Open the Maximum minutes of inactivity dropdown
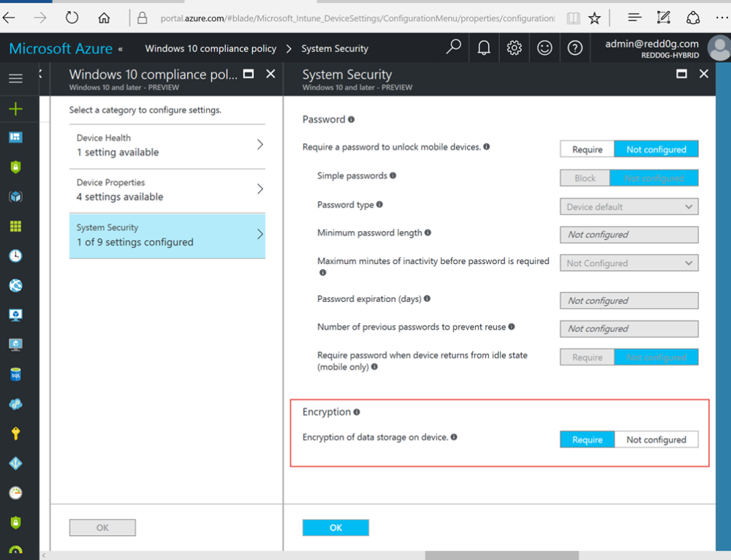 [x=629, y=263]
